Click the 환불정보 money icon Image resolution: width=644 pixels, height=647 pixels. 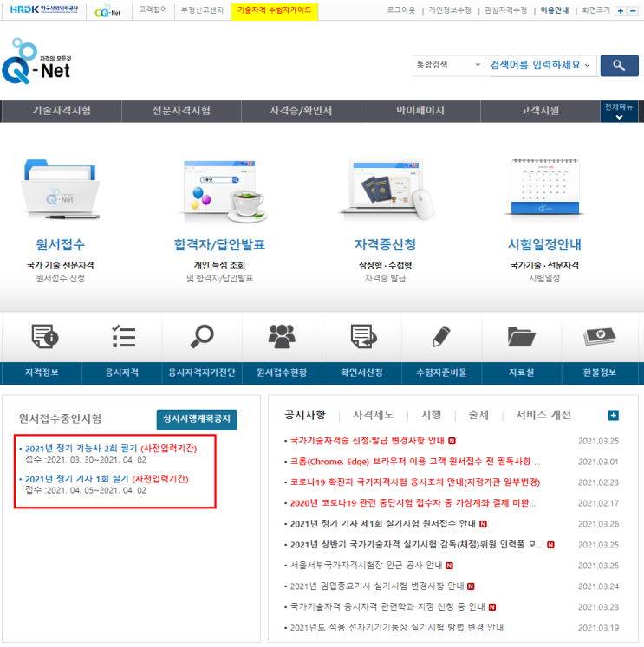(x=600, y=336)
